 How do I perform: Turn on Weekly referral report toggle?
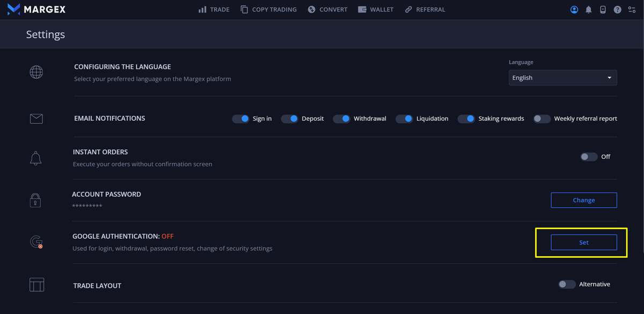pyautogui.click(x=541, y=119)
